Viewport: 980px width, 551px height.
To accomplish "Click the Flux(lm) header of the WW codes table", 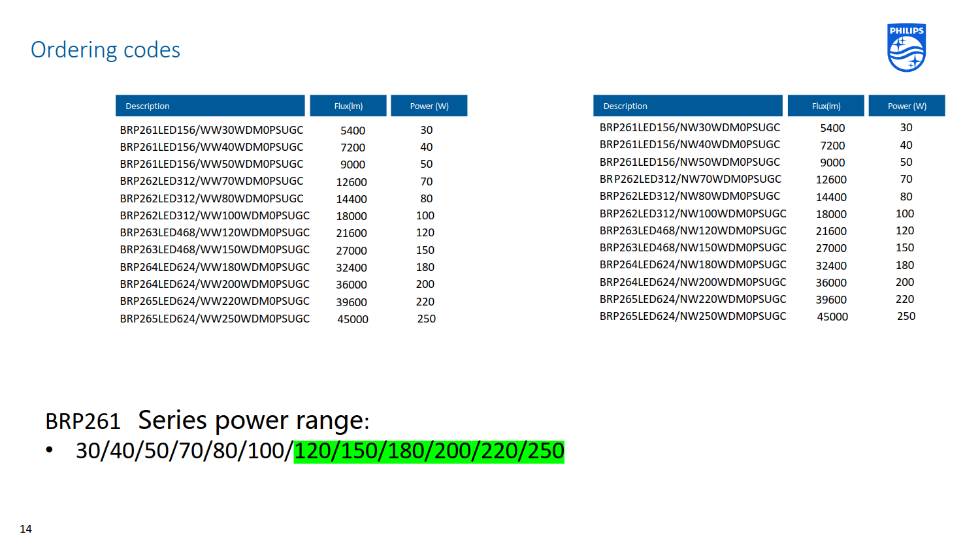I will (348, 106).
